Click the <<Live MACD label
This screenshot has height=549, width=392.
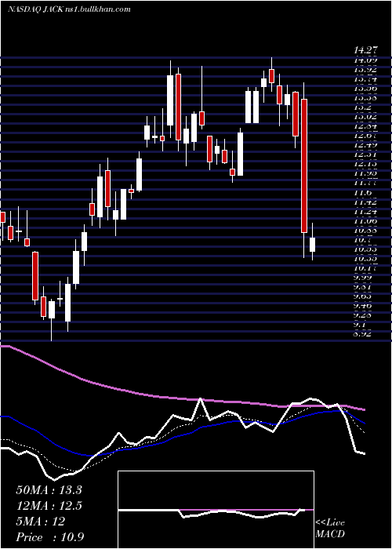coord(330,529)
